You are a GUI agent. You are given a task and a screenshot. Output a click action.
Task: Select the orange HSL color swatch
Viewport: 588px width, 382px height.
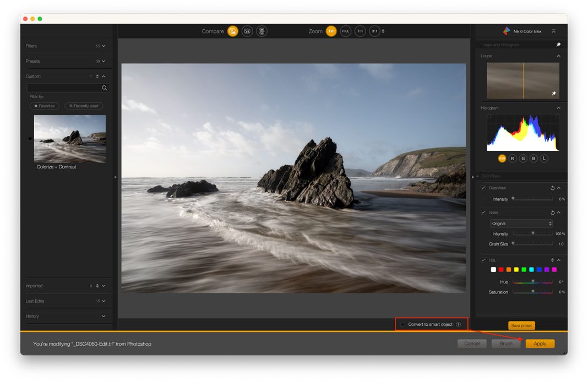pyautogui.click(x=509, y=270)
